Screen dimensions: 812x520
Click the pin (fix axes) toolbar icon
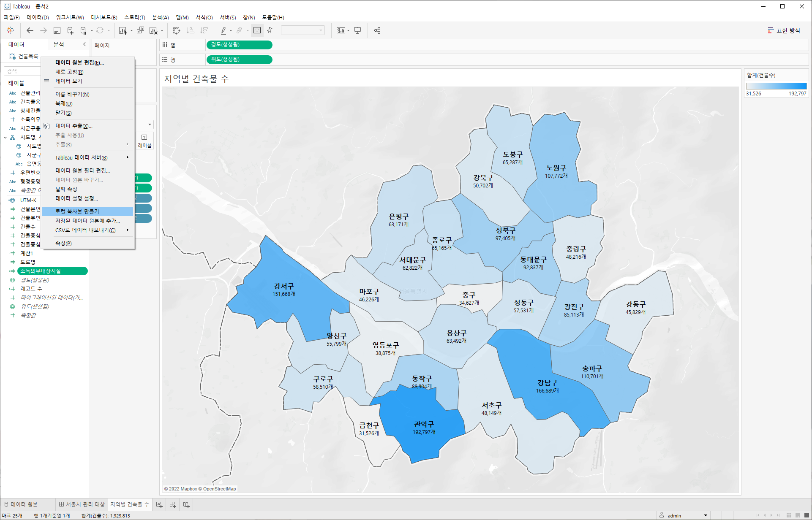click(270, 30)
